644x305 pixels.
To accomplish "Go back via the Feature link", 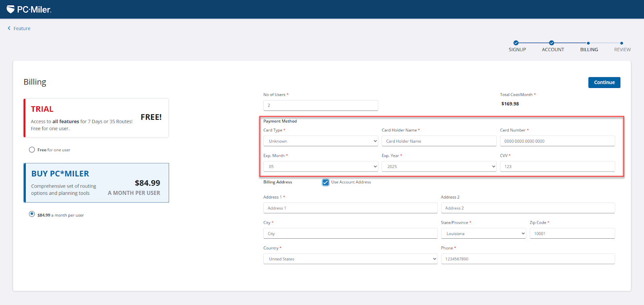I will pyautogui.click(x=22, y=29).
